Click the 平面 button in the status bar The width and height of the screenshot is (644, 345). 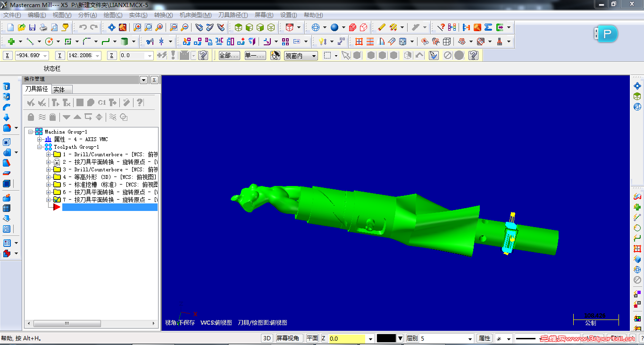pyautogui.click(x=312, y=338)
